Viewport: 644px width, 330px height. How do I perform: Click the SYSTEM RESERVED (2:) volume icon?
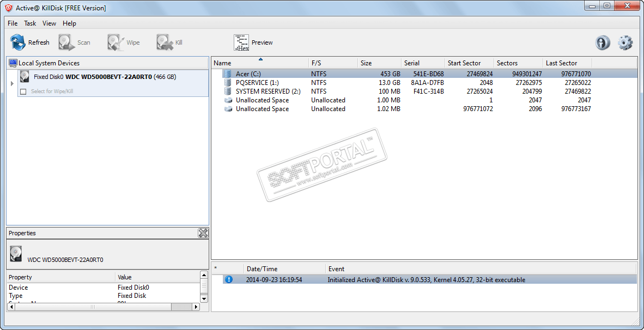[x=228, y=91]
